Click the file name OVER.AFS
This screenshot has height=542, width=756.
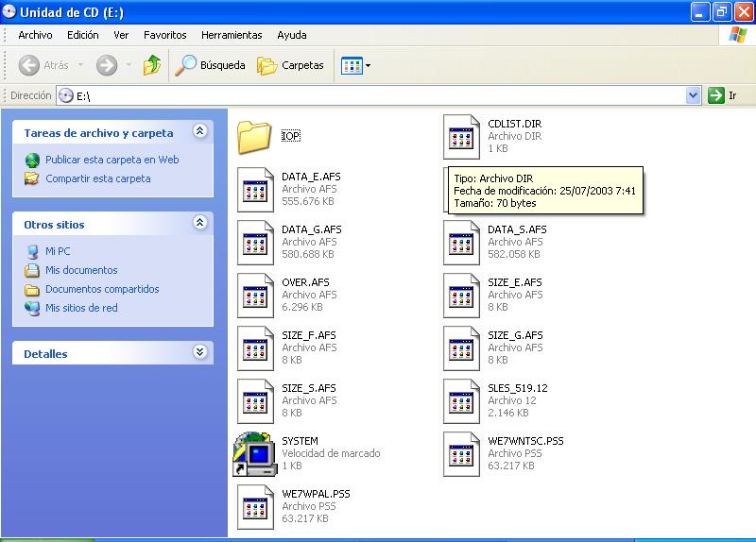pos(305,282)
